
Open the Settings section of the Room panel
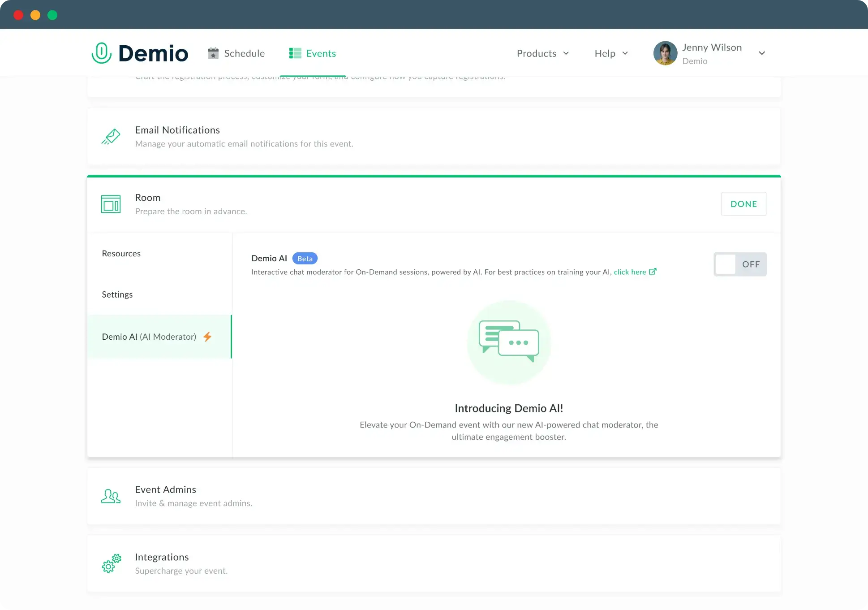(x=117, y=294)
